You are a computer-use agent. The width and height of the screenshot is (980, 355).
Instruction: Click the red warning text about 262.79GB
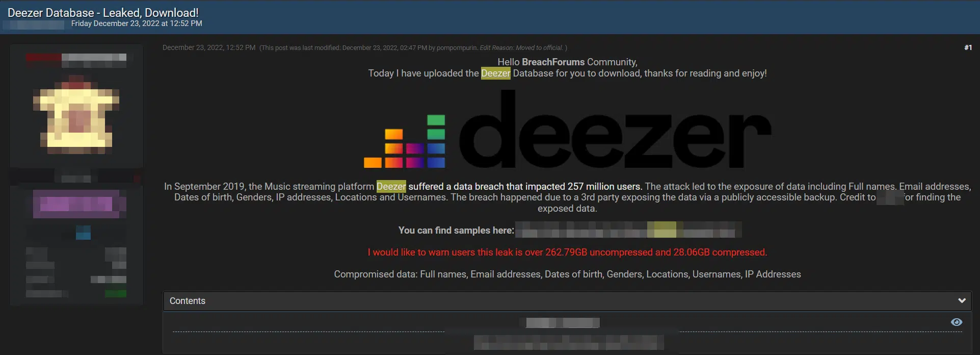[x=567, y=252]
